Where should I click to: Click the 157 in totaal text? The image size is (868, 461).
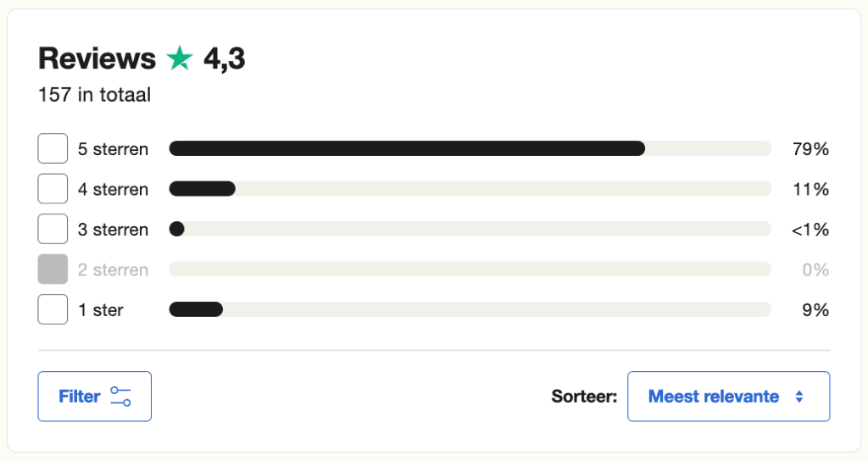coord(94,95)
